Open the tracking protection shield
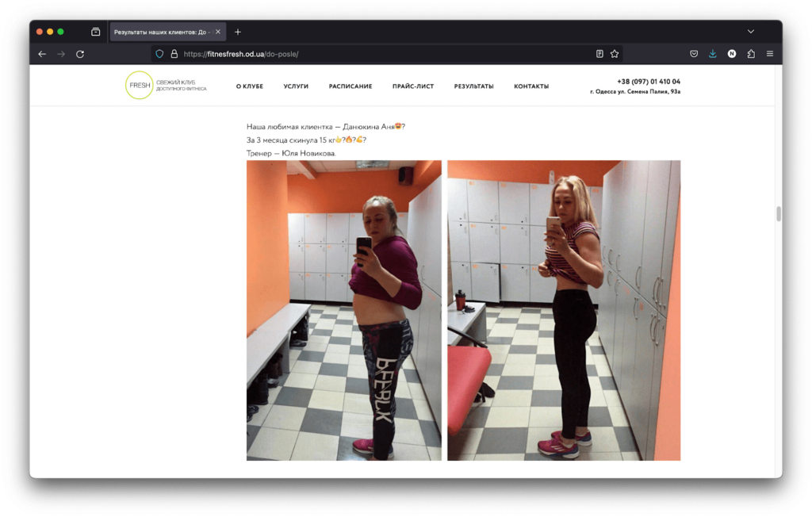 click(x=159, y=54)
